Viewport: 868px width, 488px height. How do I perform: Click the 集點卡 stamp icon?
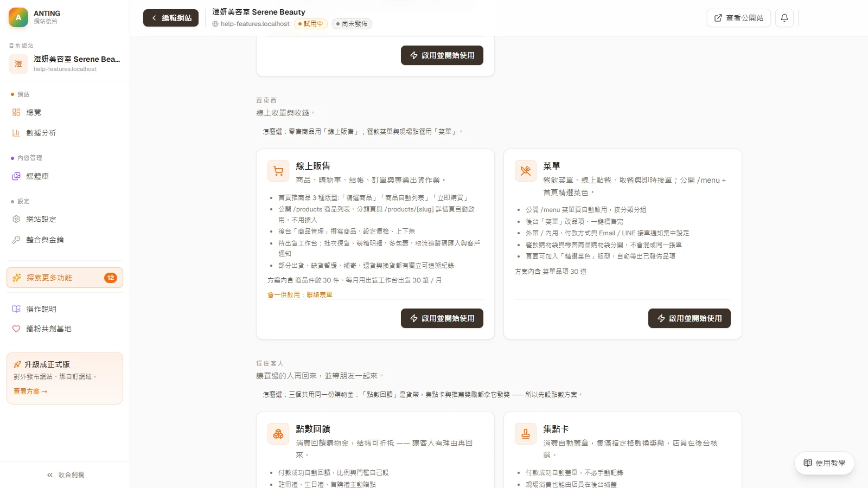point(526,434)
